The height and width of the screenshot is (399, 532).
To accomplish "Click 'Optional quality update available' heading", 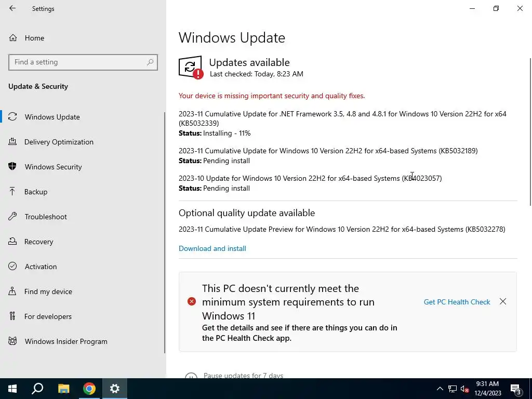I will [247, 212].
